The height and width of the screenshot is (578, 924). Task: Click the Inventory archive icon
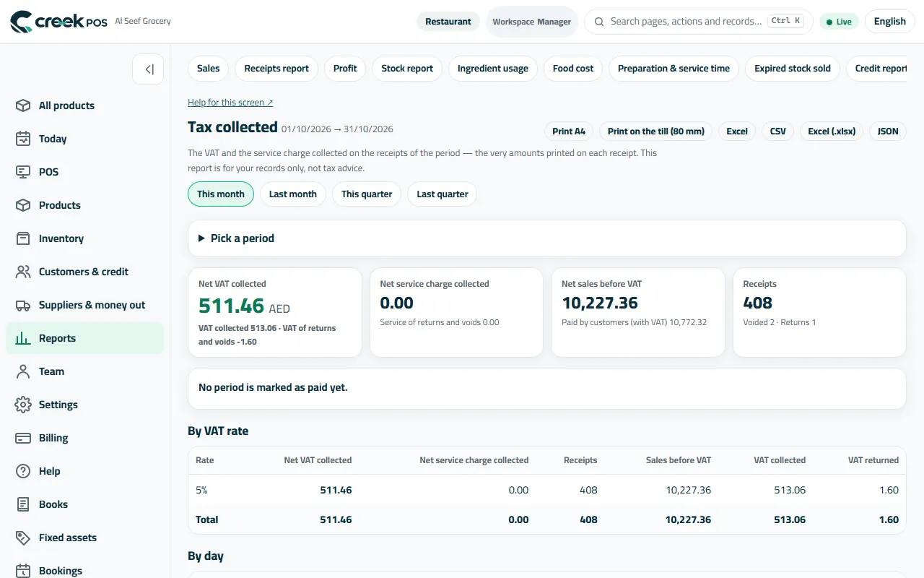click(23, 238)
